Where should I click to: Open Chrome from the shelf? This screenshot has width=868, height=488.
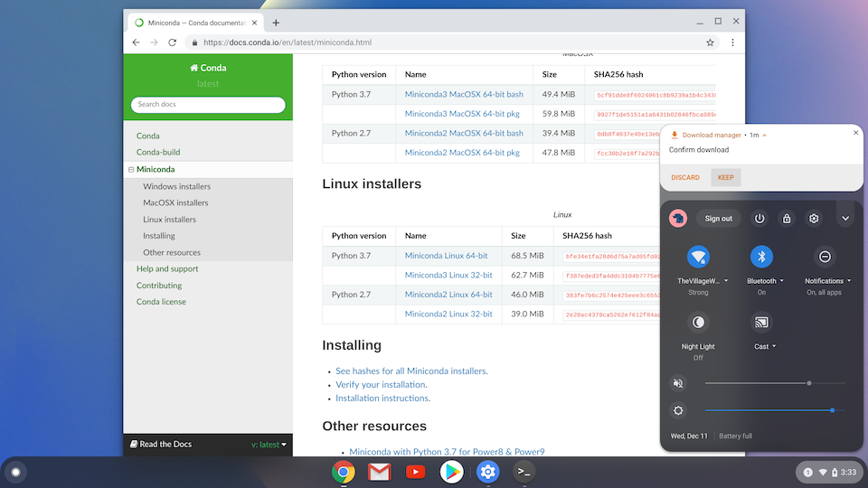point(344,472)
